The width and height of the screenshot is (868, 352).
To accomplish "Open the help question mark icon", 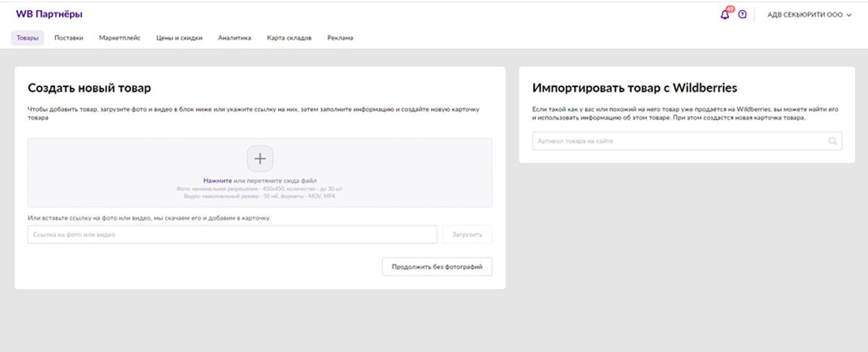I will [x=742, y=14].
